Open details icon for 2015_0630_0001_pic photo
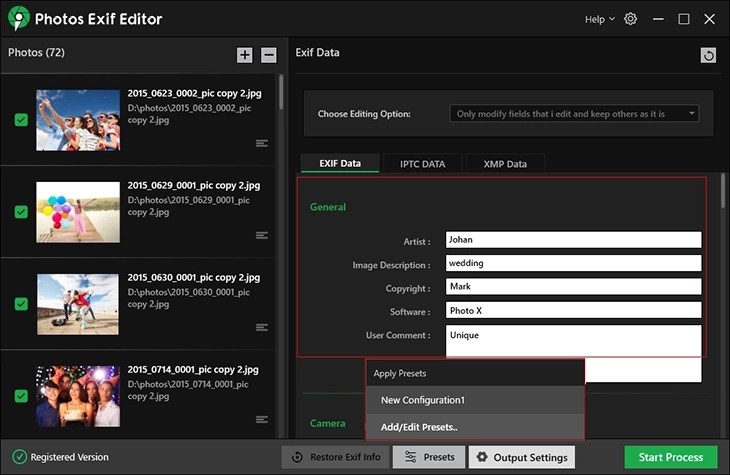The width and height of the screenshot is (730, 475). tap(262, 327)
